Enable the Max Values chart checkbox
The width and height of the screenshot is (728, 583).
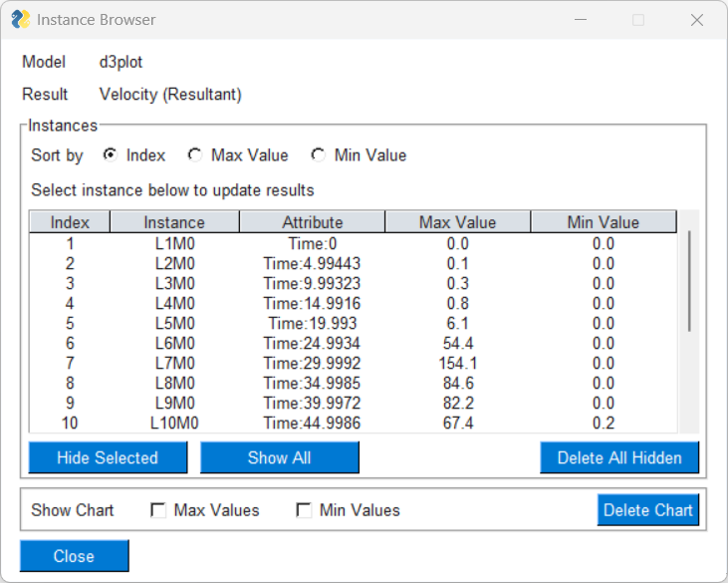(158, 510)
